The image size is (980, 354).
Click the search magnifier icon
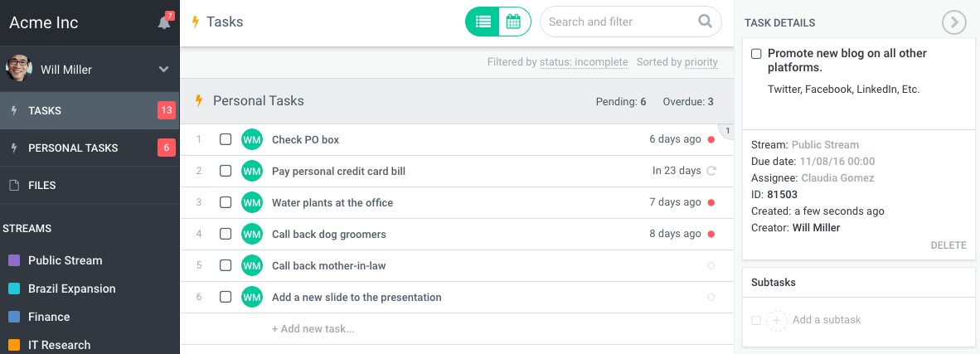pos(705,22)
